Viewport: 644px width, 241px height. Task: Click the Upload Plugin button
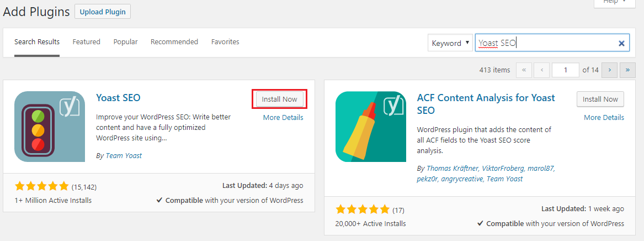tap(103, 12)
